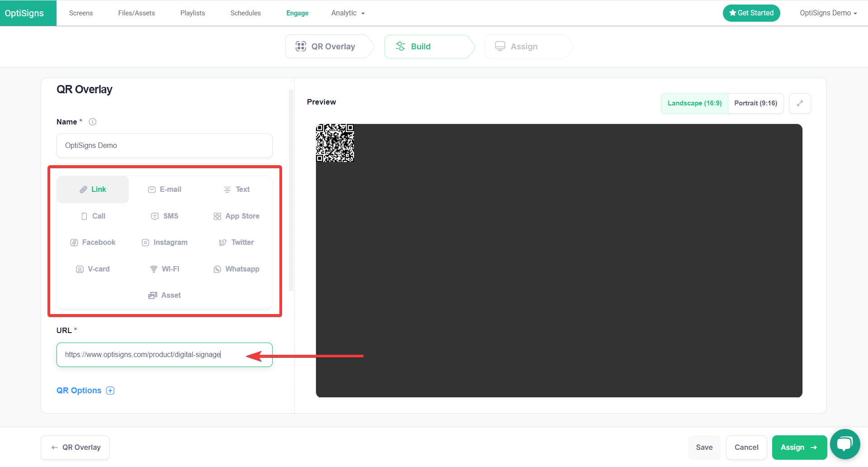The image size is (868, 467).
Task: Select the SMS QR type
Action: (165, 216)
